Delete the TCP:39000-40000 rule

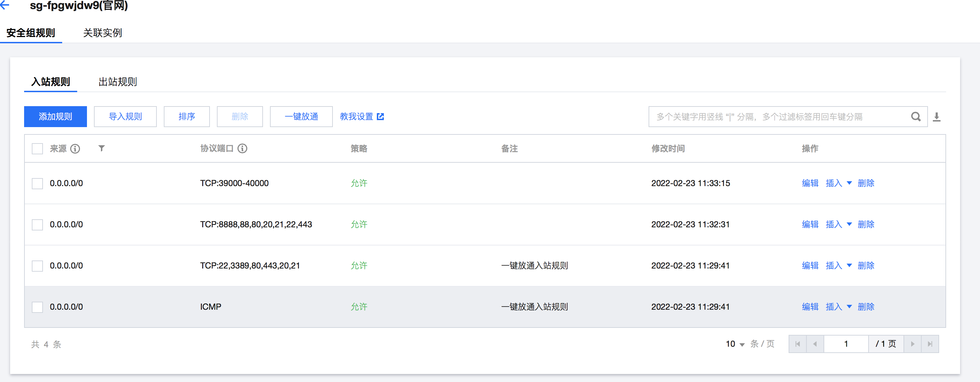[866, 183]
